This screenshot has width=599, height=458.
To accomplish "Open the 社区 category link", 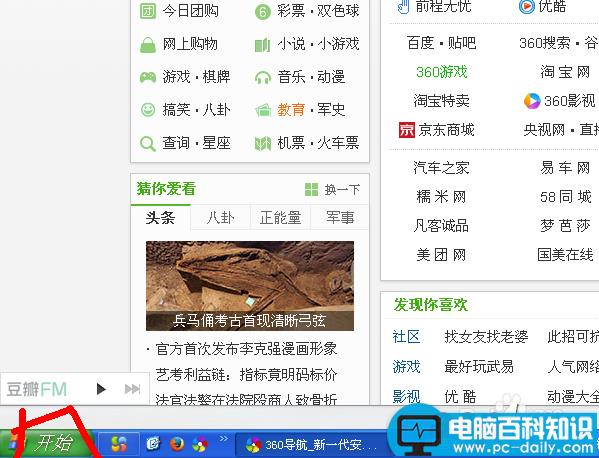I will coord(406,337).
